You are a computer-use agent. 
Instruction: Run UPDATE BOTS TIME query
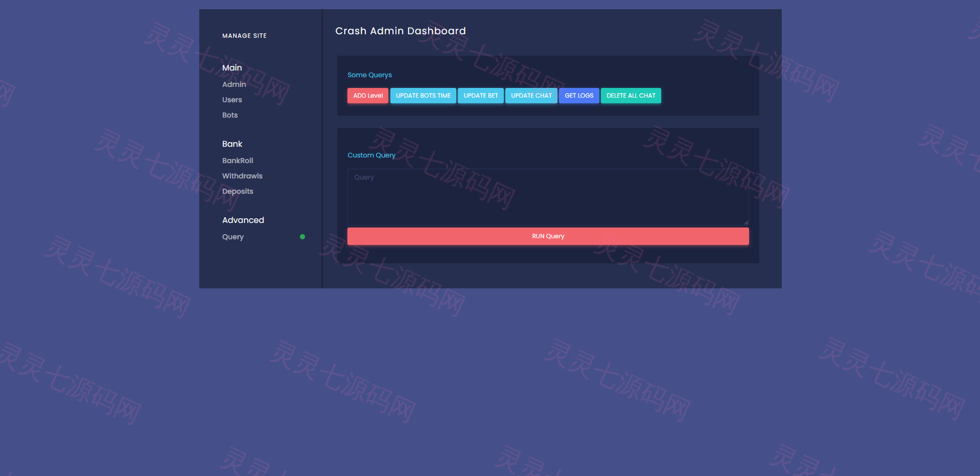[x=423, y=96]
